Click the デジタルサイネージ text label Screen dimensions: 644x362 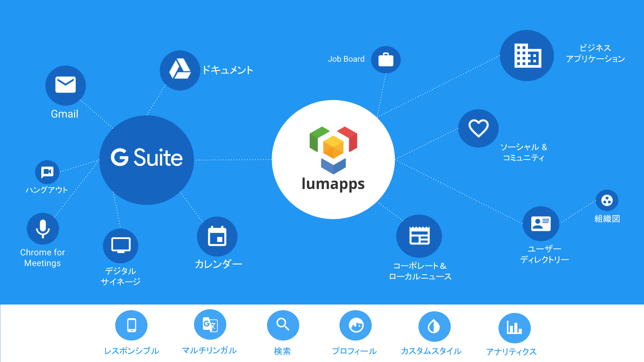(120, 276)
